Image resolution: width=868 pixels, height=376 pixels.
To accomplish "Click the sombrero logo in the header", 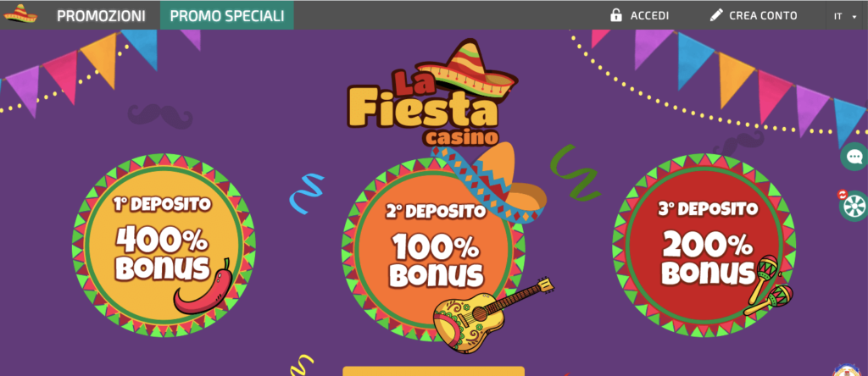I will (x=20, y=14).
